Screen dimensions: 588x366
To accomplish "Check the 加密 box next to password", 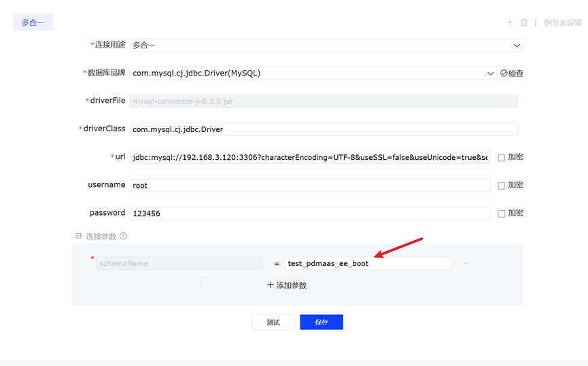I will [x=502, y=214].
